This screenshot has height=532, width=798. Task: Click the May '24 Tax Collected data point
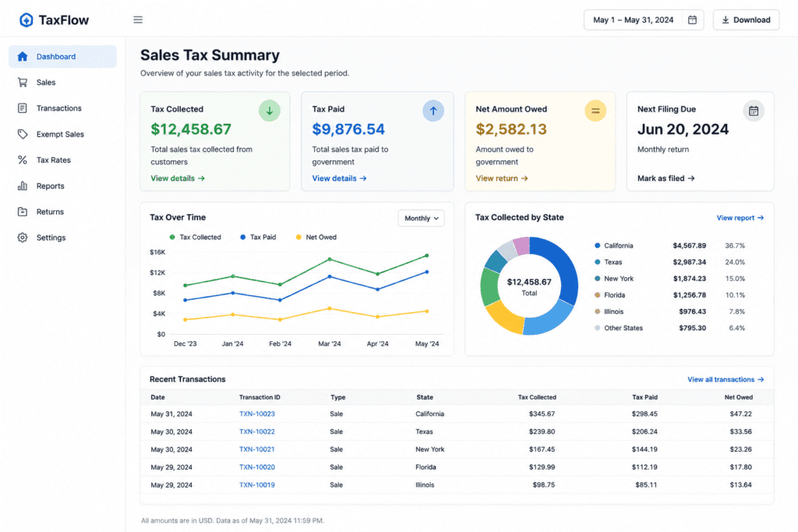click(x=426, y=255)
